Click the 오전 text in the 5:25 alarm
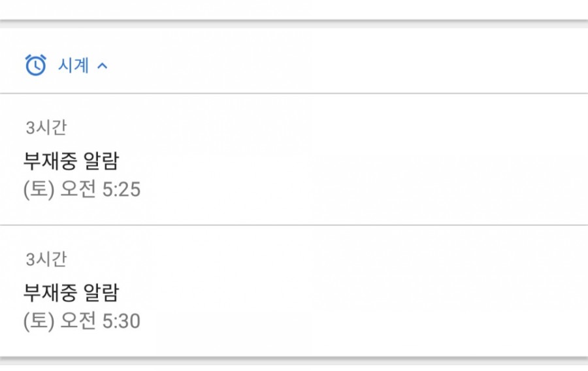 (78, 189)
